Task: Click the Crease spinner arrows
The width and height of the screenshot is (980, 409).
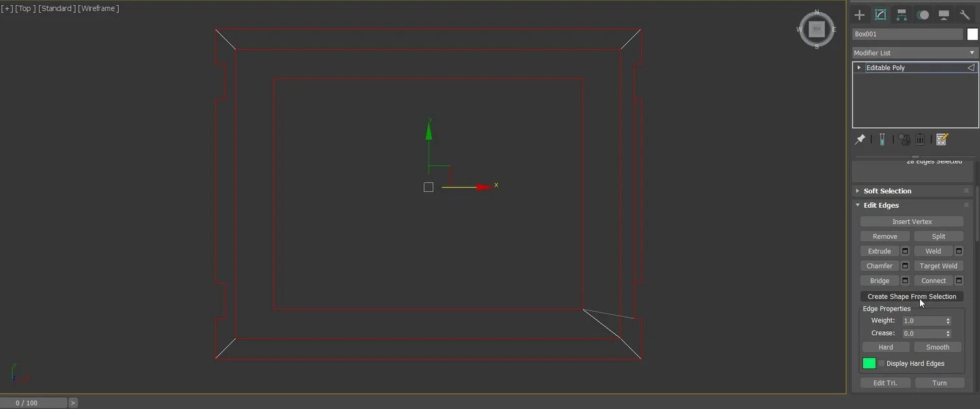Action: point(948,333)
